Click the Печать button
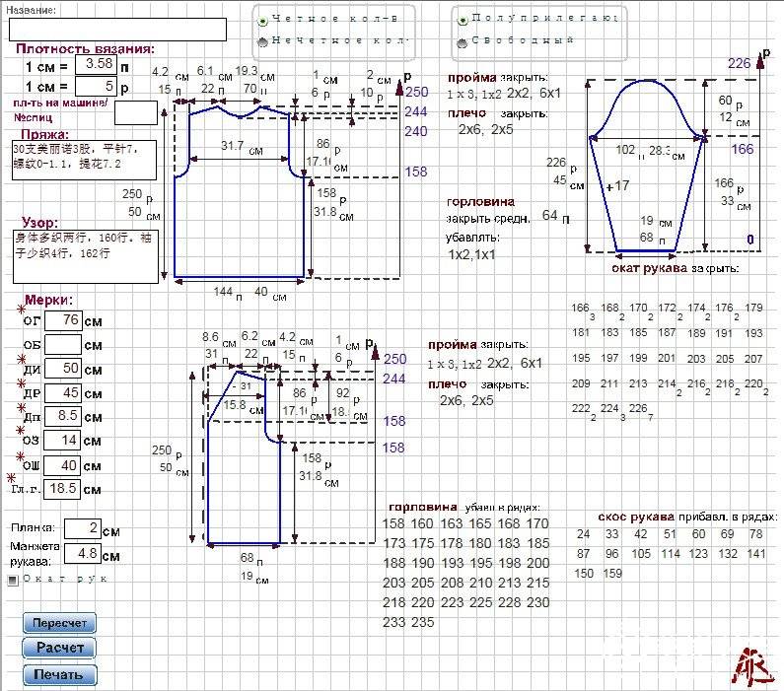Viewport: 784px width, 691px height. pyautogui.click(x=59, y=674)
